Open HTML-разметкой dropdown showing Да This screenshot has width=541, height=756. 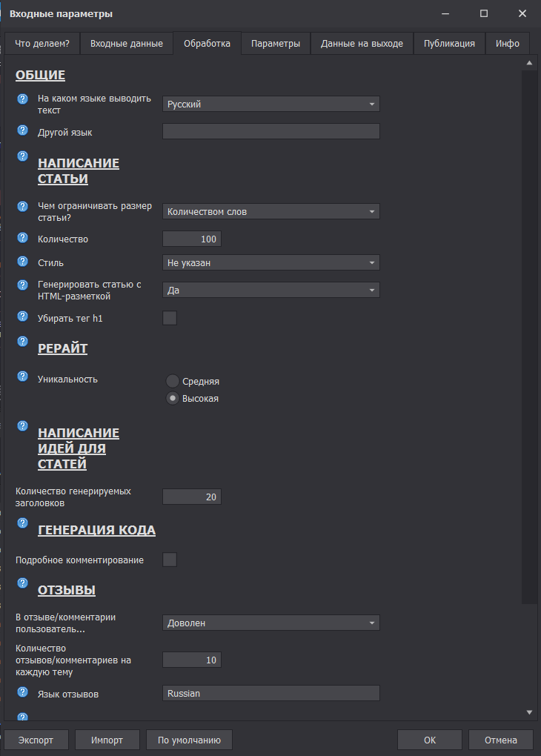[x=271, y=291]
